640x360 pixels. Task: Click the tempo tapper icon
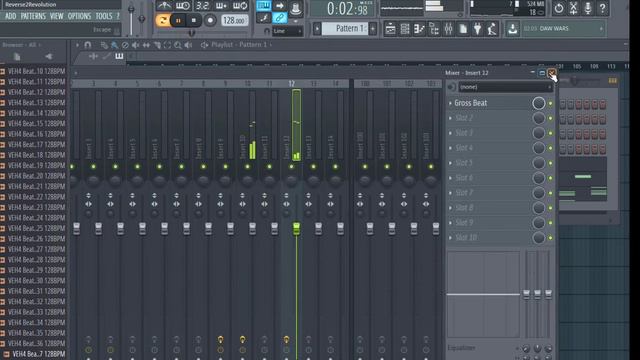click(492, 29)
